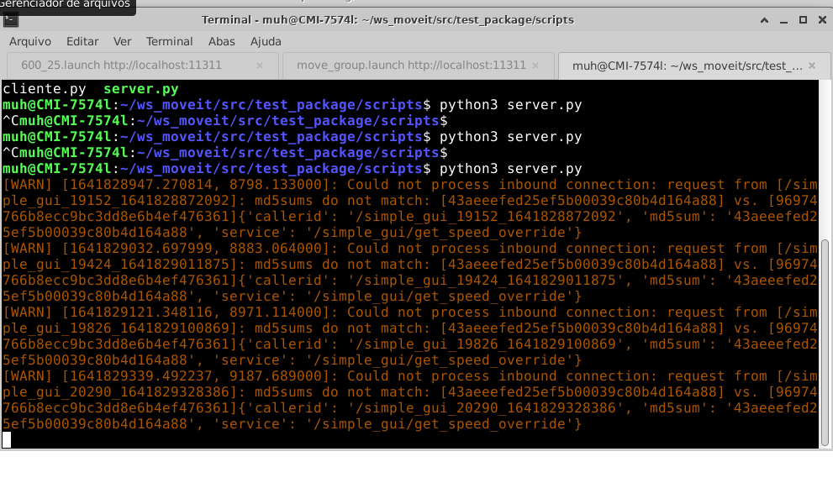Close the move_group.launch tab with its x icon
The height and width of the screenshot is (504, 833).
coord(535,64)
